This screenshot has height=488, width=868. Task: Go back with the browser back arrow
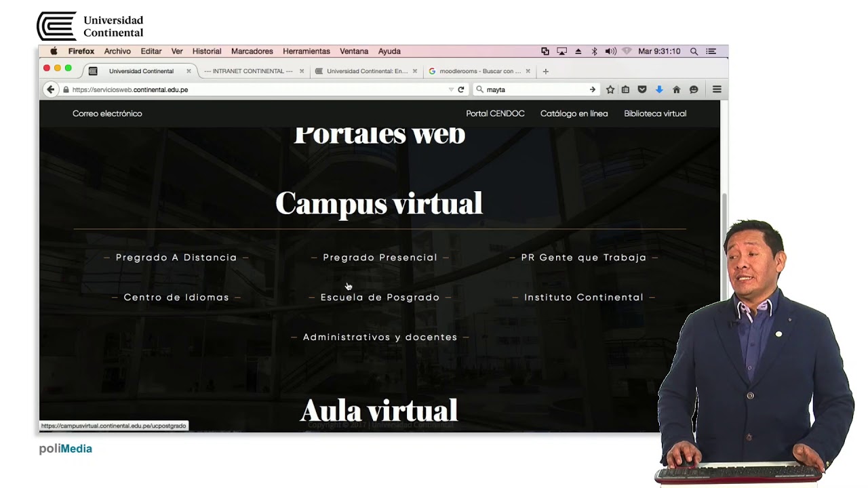tap(50, 89)
